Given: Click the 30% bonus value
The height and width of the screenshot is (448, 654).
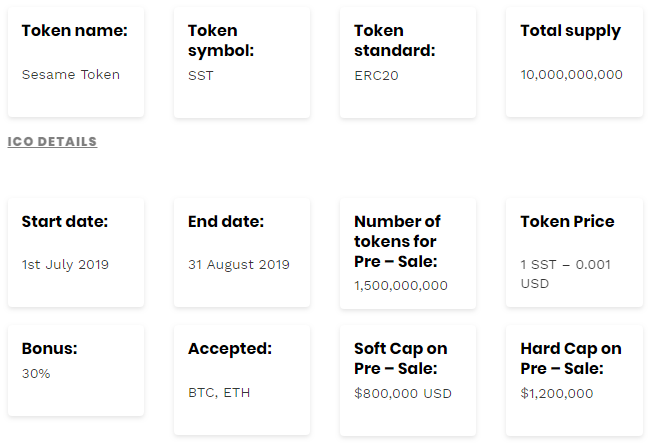Looking at the screenshot, I should pos(36,373).
